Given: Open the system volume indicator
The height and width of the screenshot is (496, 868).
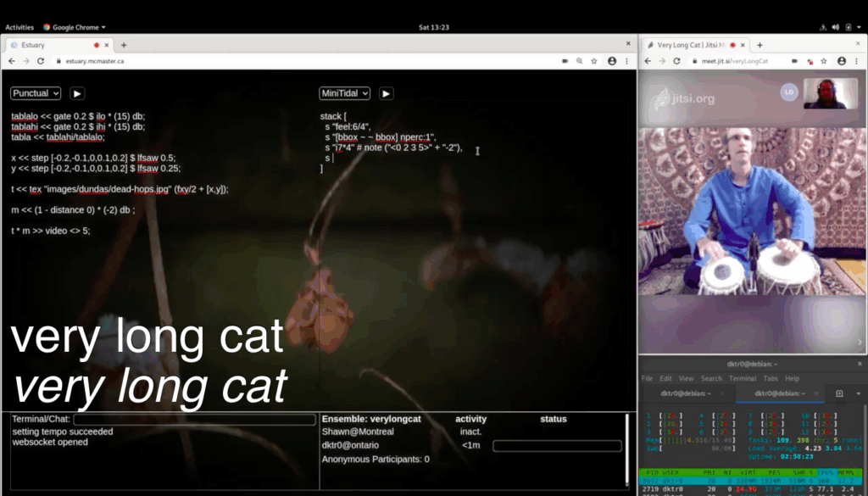Looking at the screenshot, I should (x=836, y=27).
